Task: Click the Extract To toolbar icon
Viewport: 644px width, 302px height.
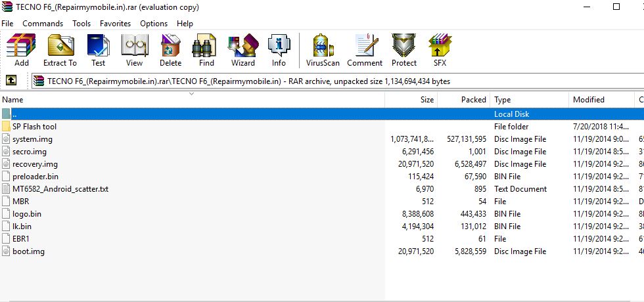Action: [x=60, y=51]
